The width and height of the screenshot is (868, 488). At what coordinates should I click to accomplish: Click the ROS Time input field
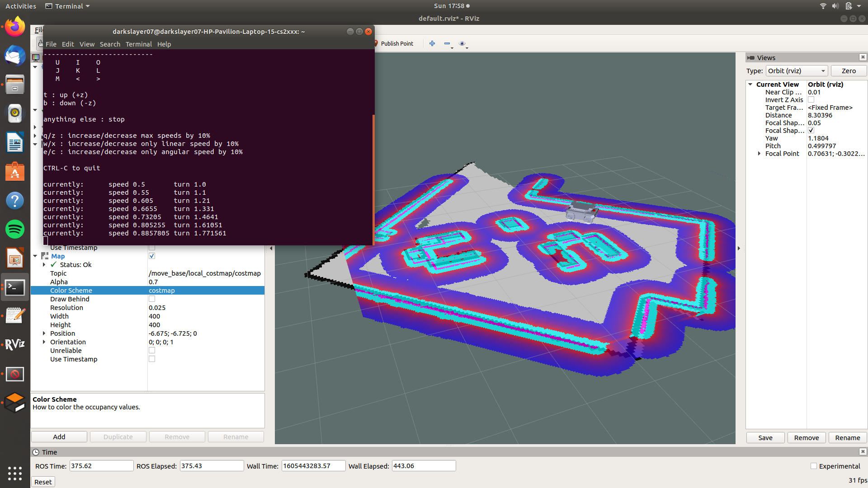101,465
